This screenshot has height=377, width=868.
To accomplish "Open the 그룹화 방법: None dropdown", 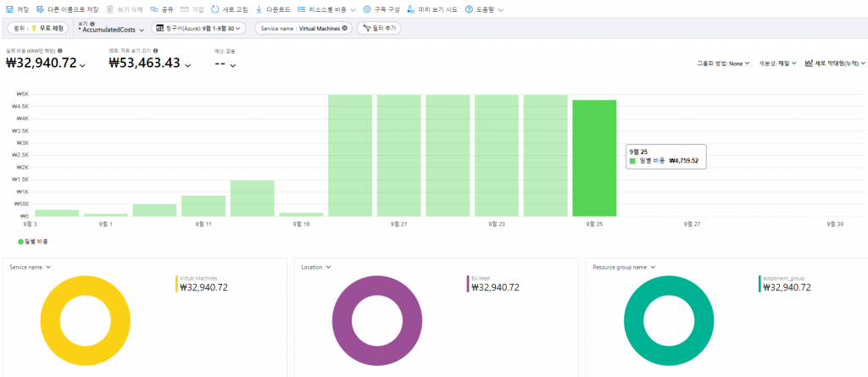I will (723, 64).
